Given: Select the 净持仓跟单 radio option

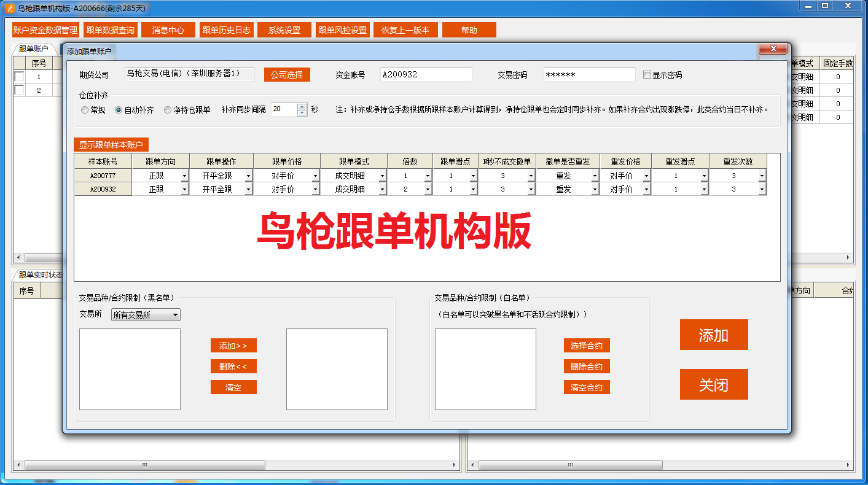Looking at the screenshot, I should 167,110.
